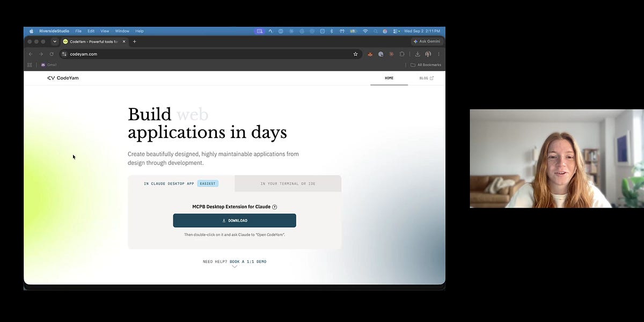Screen dimensions: 644x322
Task: Click the DOWNLOAD button
Action: 235,221
